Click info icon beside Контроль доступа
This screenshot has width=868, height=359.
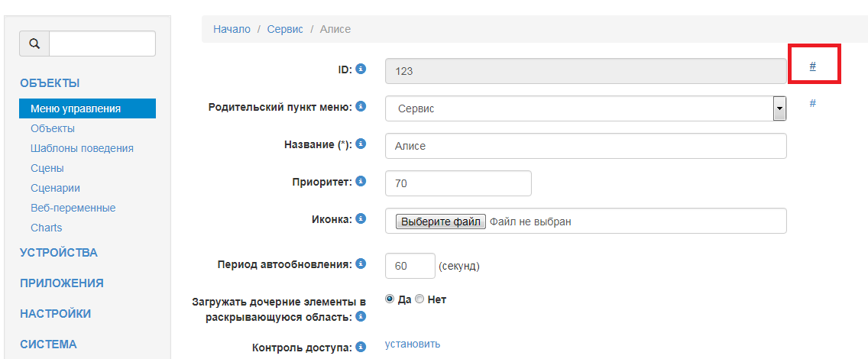pyautogui.click(x=361, y=348)
